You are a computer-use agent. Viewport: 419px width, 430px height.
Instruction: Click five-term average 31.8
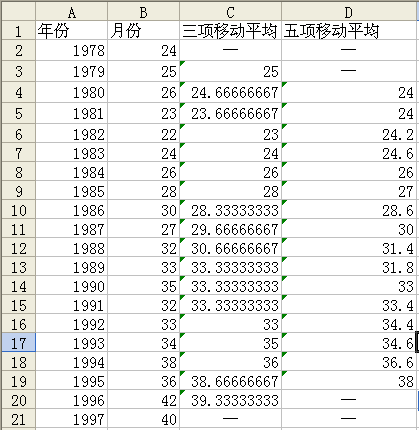click(x=350, y=267)
